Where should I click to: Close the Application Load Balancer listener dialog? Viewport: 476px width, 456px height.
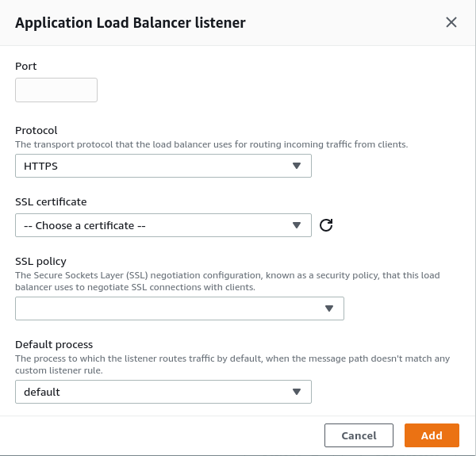click(x=451, y=22)
